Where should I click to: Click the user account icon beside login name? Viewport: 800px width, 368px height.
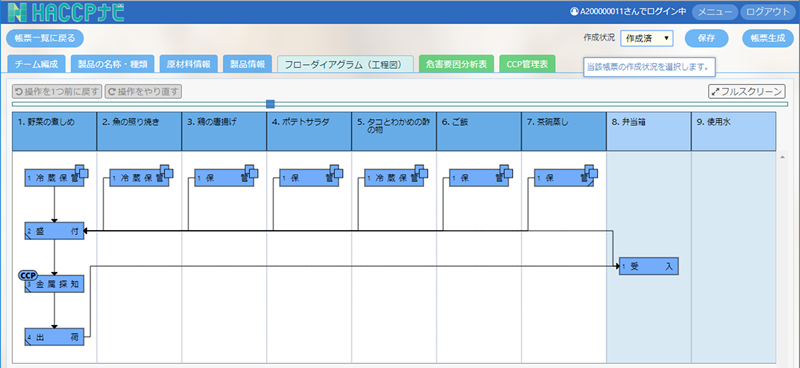point(574,12)
